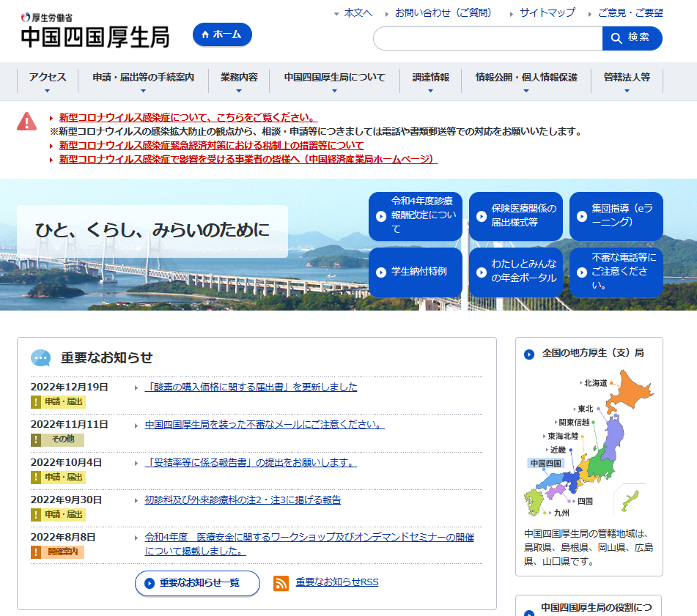Expand the 調達情報 navigation dropdown

(429, 79)
